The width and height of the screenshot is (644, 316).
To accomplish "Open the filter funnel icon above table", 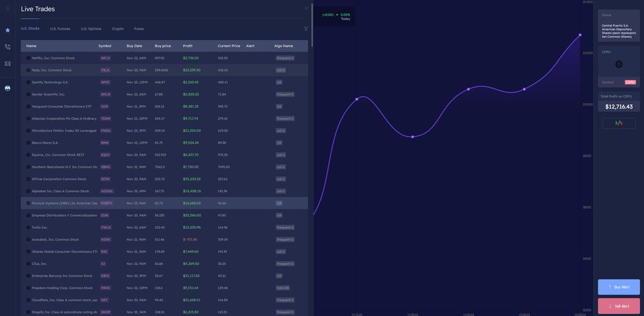I will pyautogui.click(x=305, y=29).
